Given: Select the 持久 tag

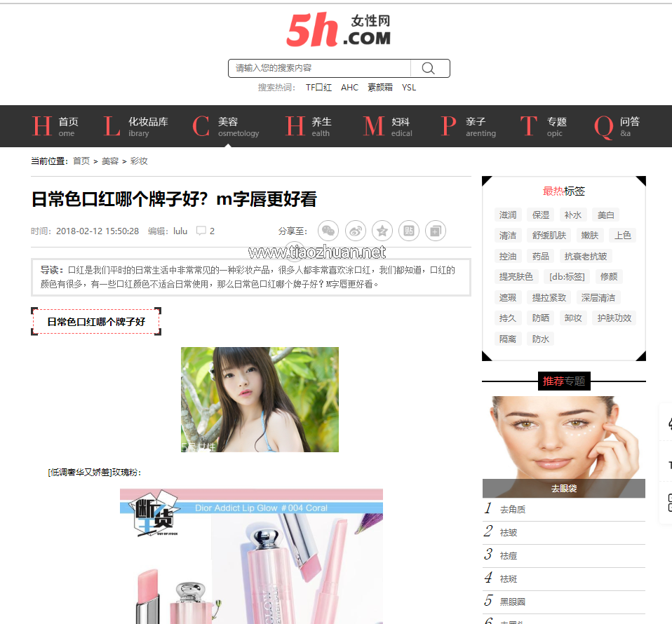Looking at the screenshot, I should [508, 318].
